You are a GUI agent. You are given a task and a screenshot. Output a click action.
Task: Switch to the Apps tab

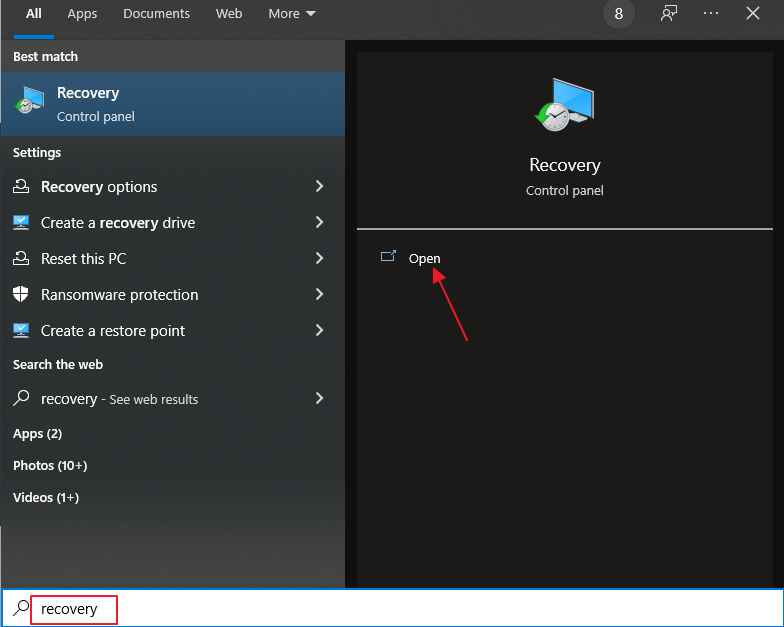pos(83,14)
